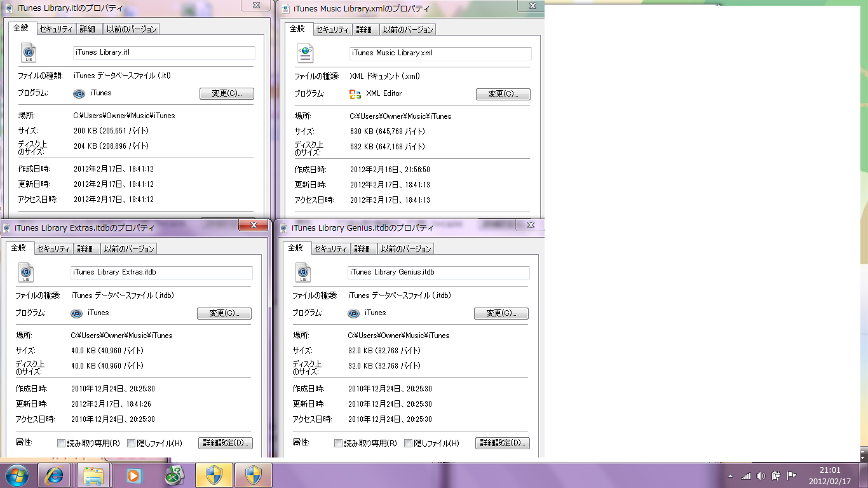Open Windows Explorer from the taskbar
Viewport: 868px width, 488px height.
(93, 475)
